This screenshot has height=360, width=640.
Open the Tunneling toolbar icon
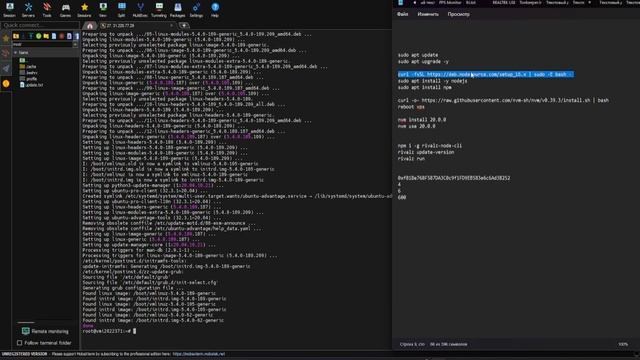point(159,10)
